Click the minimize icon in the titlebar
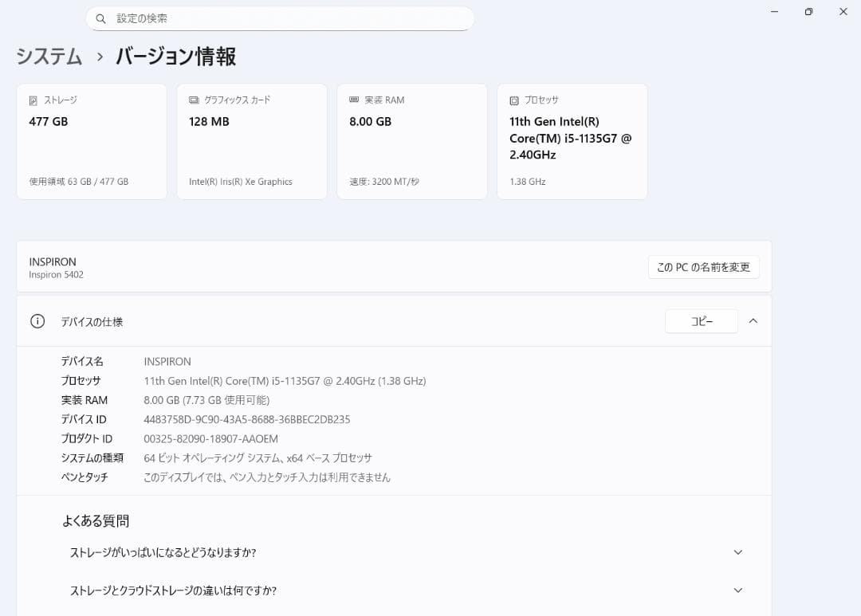Viewport: 861px width, 616px height. 773,11
